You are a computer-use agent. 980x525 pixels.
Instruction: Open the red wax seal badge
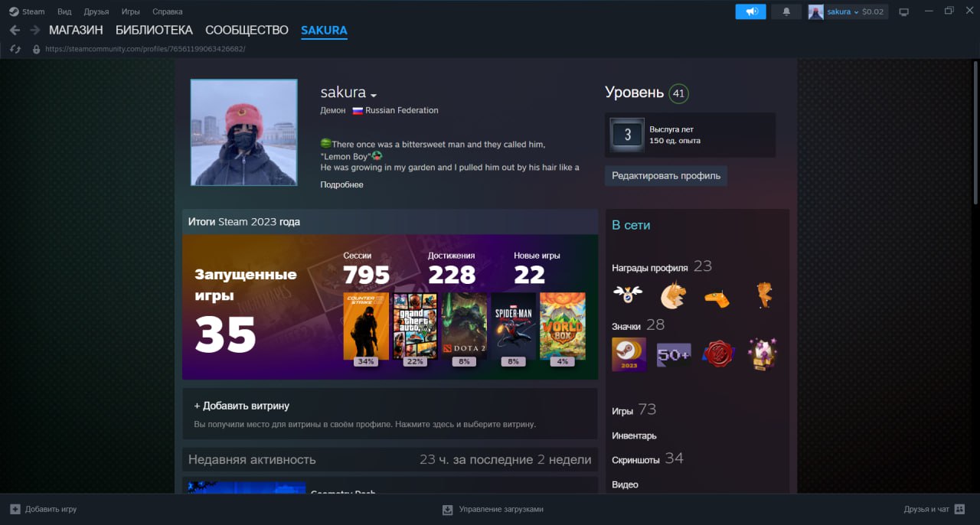(x=719, y=354)
